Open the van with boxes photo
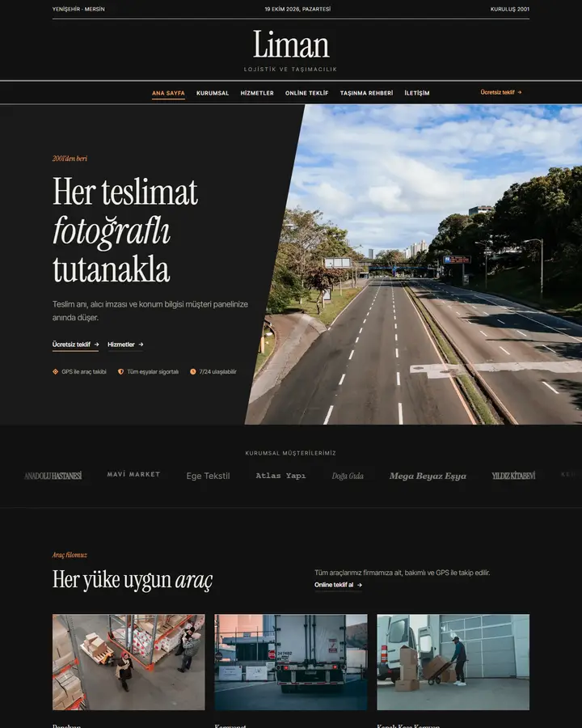Image resolution: width=582 pixels, height=728 pixels. coord(453,662)
